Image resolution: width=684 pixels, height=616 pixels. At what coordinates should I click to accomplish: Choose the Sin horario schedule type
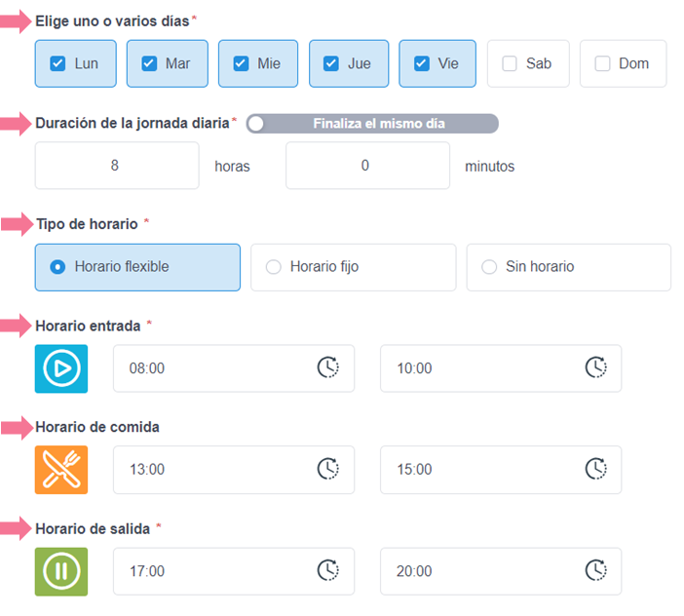click(x=489, y=267)
